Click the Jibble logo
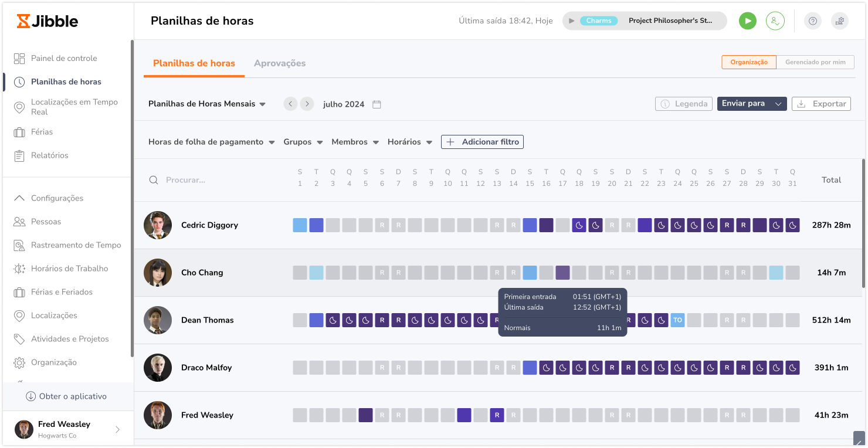 click(x=48, y=21)
